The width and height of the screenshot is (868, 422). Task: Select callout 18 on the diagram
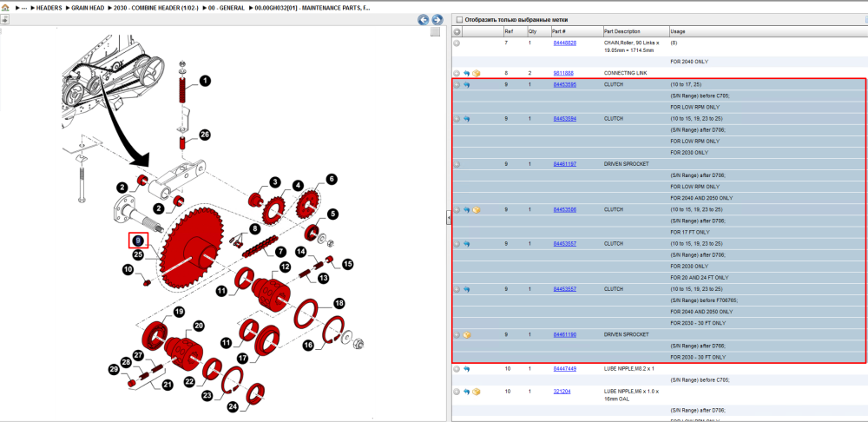[x=339, y=303]
